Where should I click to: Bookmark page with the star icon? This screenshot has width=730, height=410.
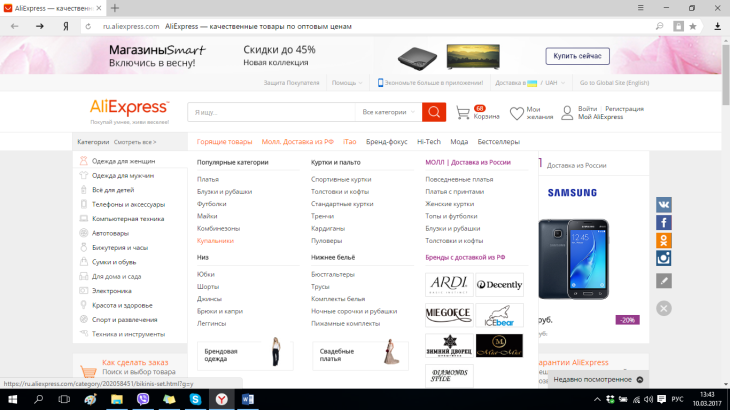pyautogui.click(x=693, y=27)
